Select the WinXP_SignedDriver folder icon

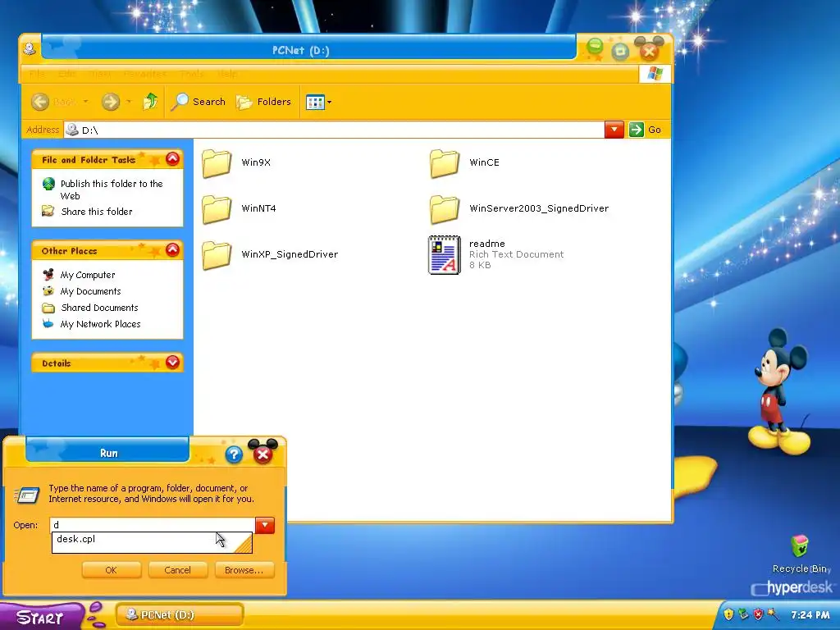click(217, 256)
